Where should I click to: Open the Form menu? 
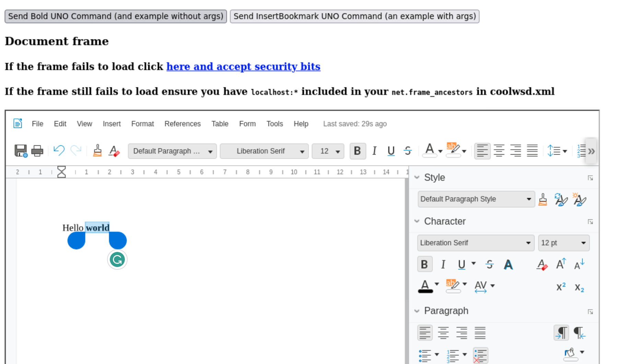247,124
